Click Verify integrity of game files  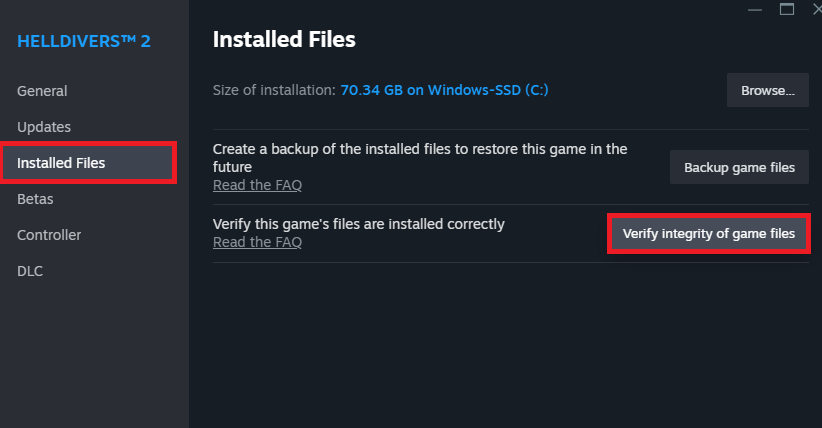pos(709,233)
